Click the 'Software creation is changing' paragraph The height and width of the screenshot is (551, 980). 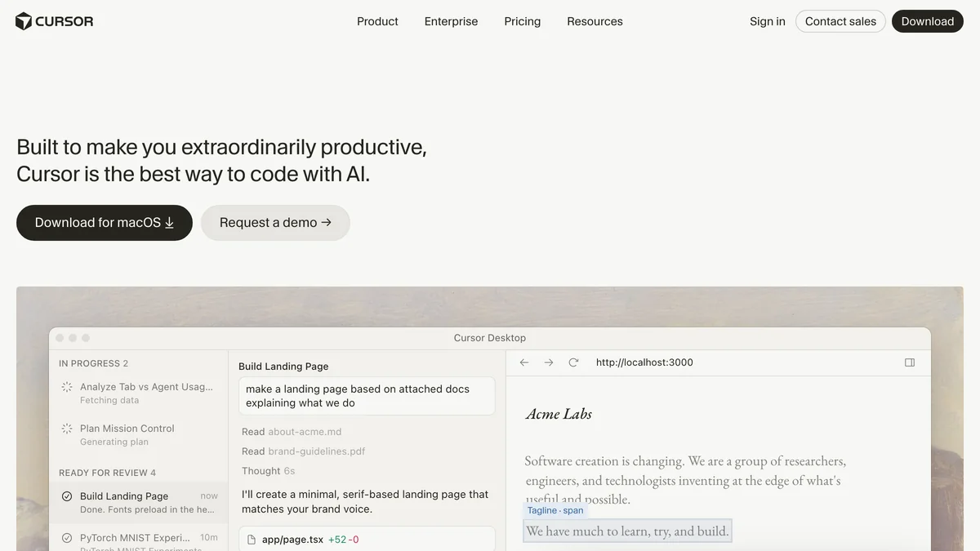point(684,480)
